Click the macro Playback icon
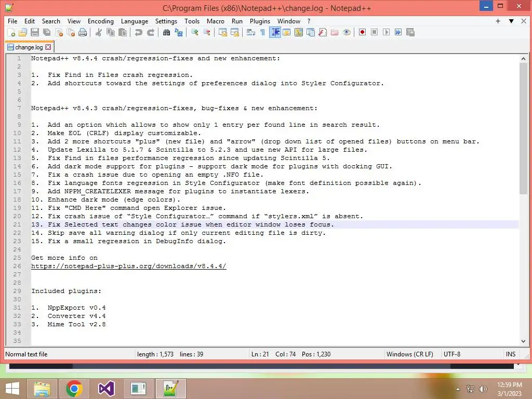This screenshot has width=532, height=399. pos(386,32)
